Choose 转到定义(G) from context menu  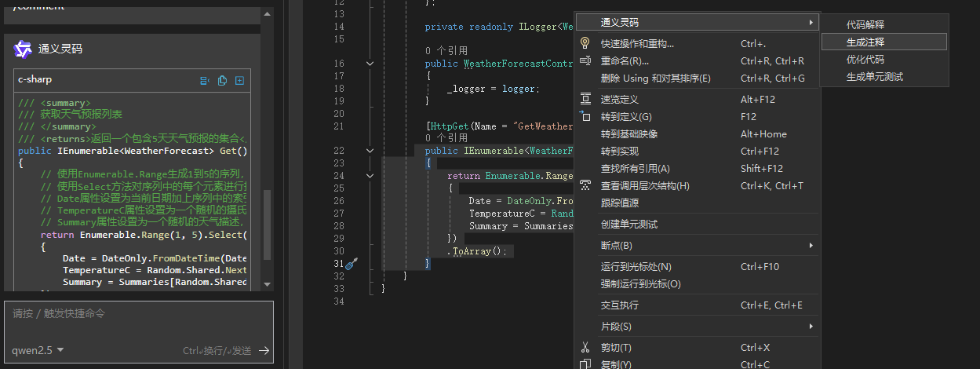click(x=697, y=117)
